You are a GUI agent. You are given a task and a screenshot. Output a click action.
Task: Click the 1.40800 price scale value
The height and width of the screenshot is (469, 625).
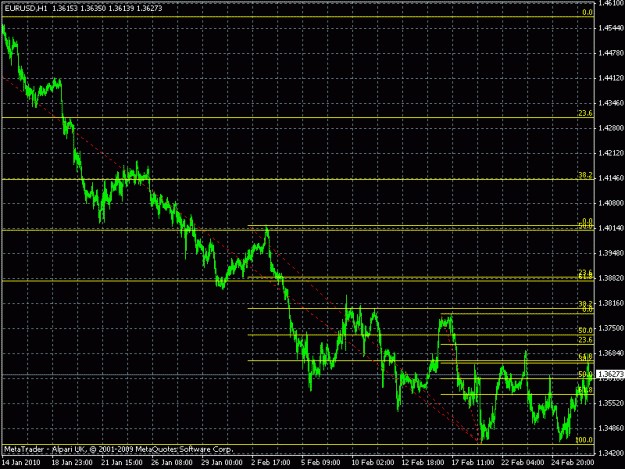pyautogui.click(x=611, y=204)
